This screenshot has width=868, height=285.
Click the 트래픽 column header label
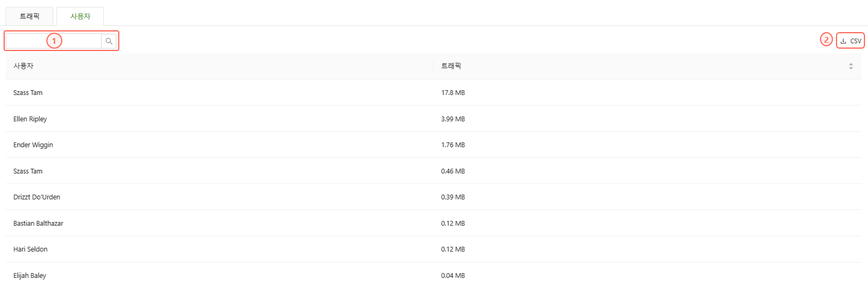tap(451, 66)
